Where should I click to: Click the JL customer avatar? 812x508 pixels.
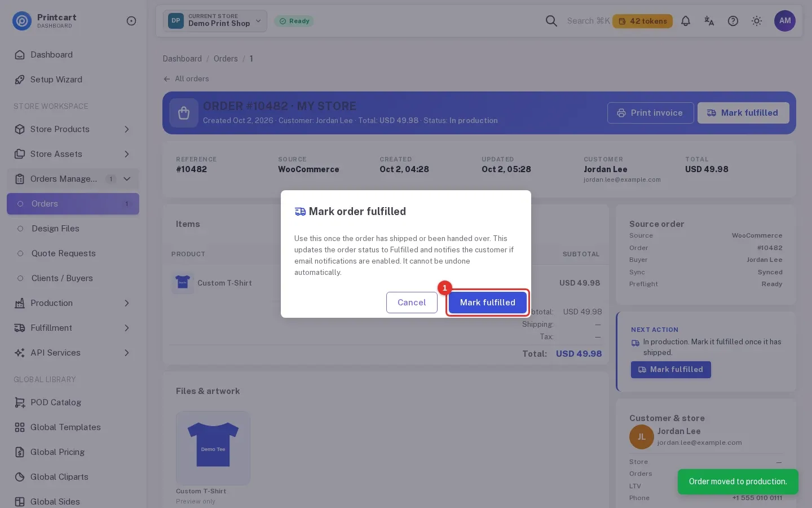point(642,437)
